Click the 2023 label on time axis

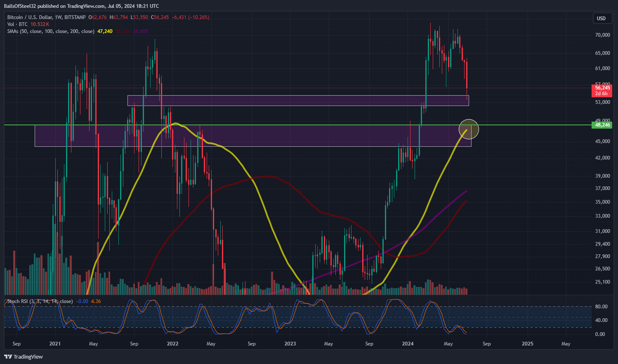290,344
